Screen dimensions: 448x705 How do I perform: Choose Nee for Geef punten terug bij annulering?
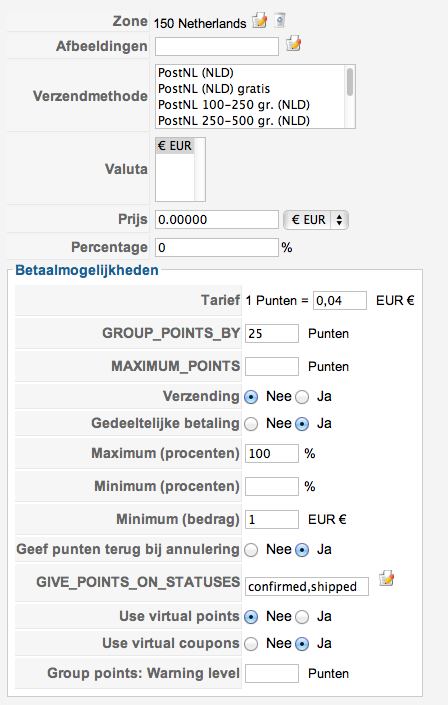[x=251, y=550]
